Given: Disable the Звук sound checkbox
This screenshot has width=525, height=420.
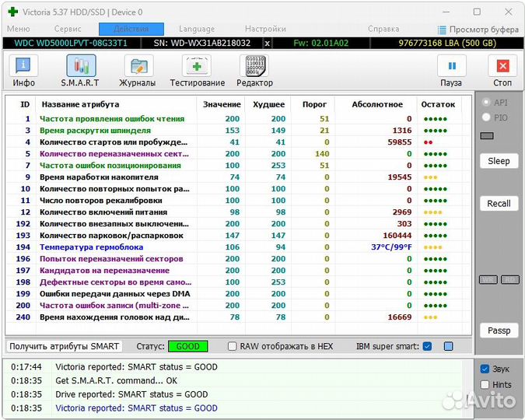Looking at the screenshot, I should (x=485, y=369).
